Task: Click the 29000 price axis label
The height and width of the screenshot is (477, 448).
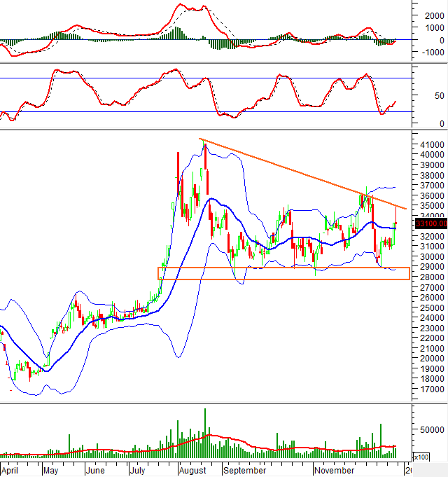Action: (x=431, y=267)
